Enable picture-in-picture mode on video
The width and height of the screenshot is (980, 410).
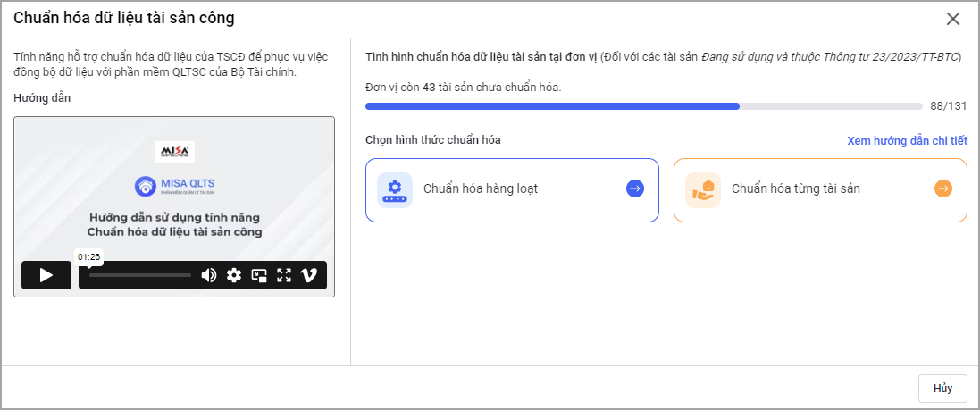(x=259, y=275)
